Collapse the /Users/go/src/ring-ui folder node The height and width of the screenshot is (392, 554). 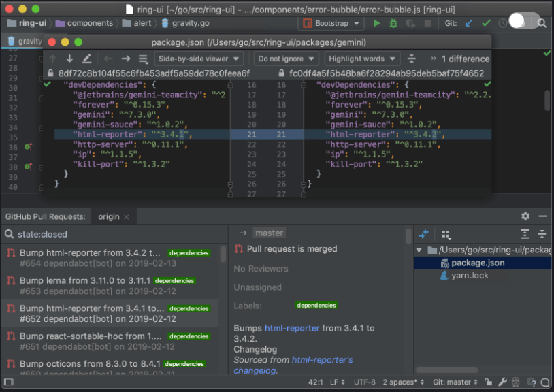point(419,250)
